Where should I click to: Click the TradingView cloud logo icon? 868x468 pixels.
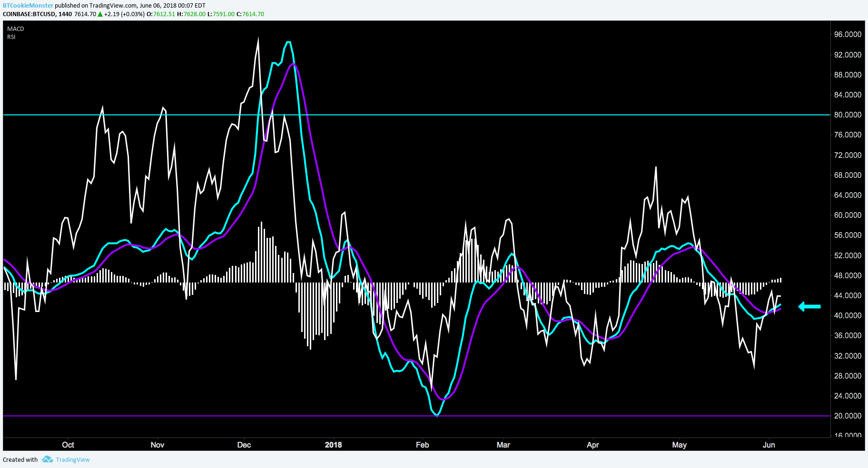47,459
